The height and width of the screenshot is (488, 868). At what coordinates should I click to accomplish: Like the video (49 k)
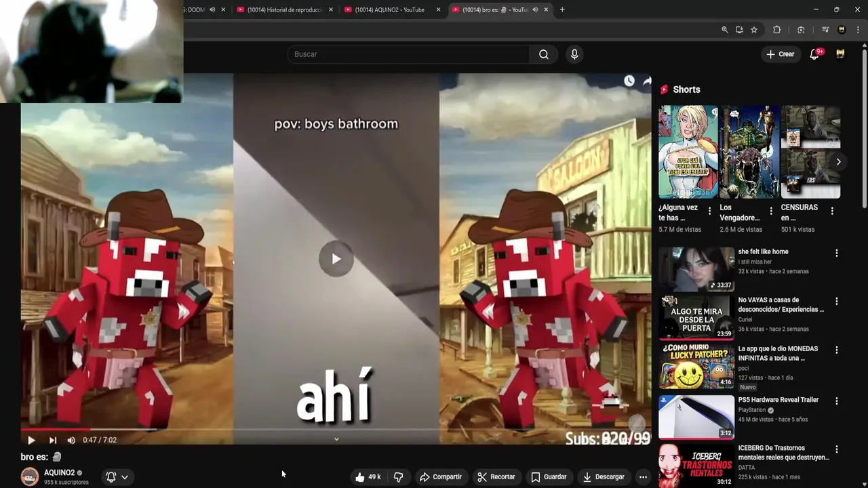point(368,477)
